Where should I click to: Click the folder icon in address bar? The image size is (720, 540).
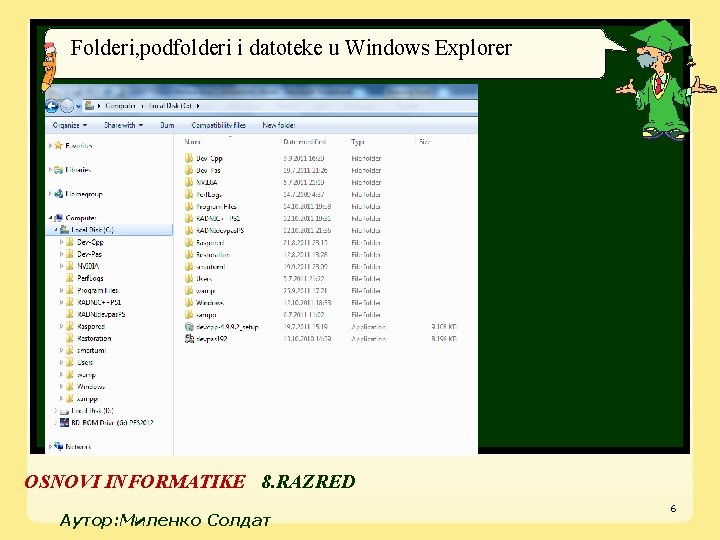[x=90, y=106]
